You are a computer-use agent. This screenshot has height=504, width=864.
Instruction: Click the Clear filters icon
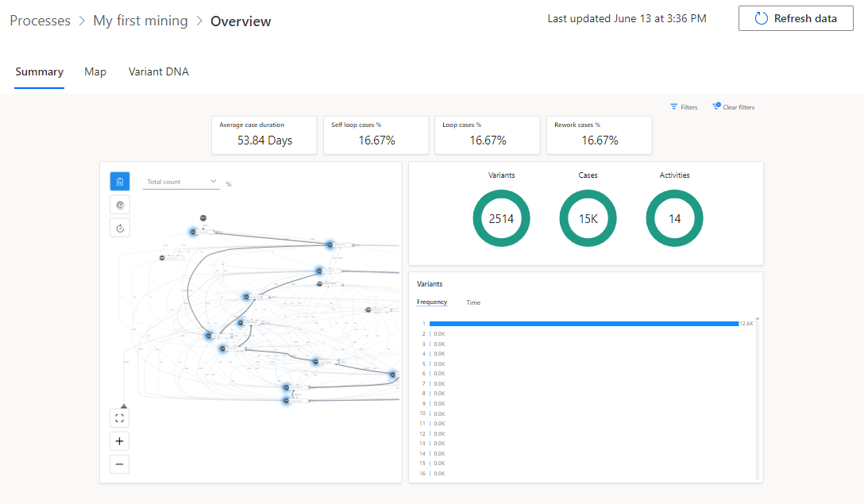tap(716, 106)
